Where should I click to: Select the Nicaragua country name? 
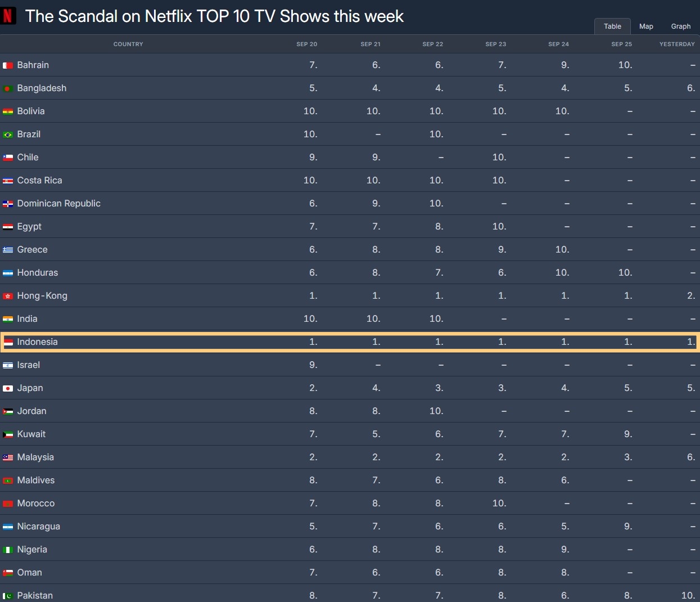39,527
